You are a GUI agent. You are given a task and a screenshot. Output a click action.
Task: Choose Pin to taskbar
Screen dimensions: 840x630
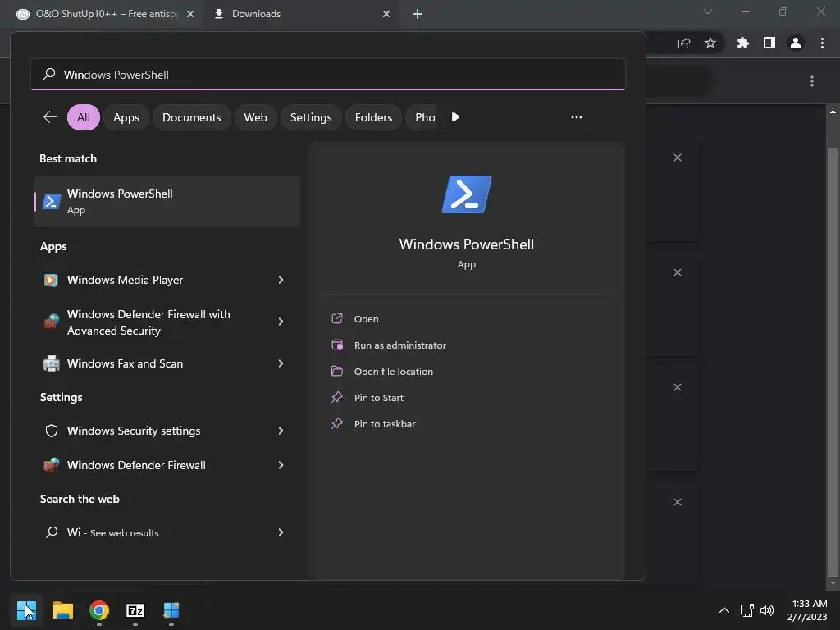385,424
